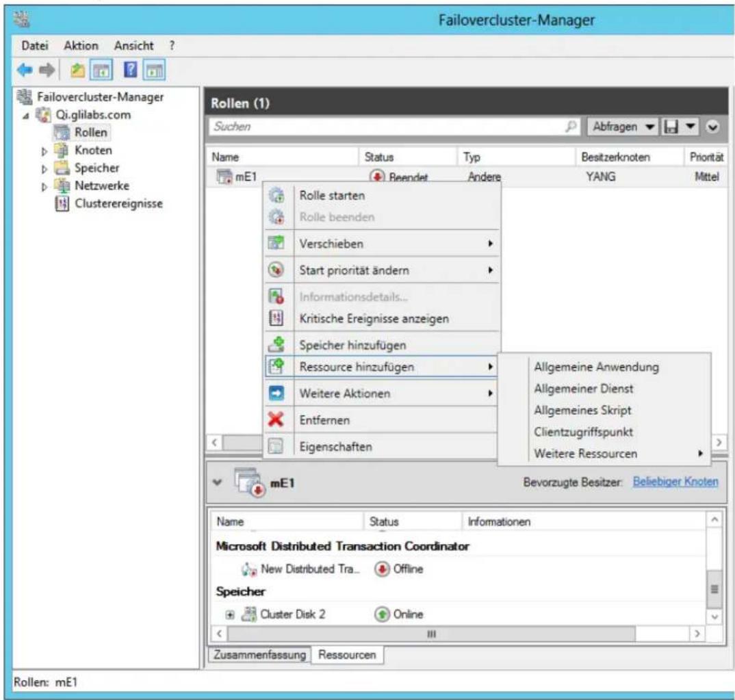Select Allgemeiner Dienst in submenu
Viewport: 735px width, 700px height.
[x=584, y=389]
